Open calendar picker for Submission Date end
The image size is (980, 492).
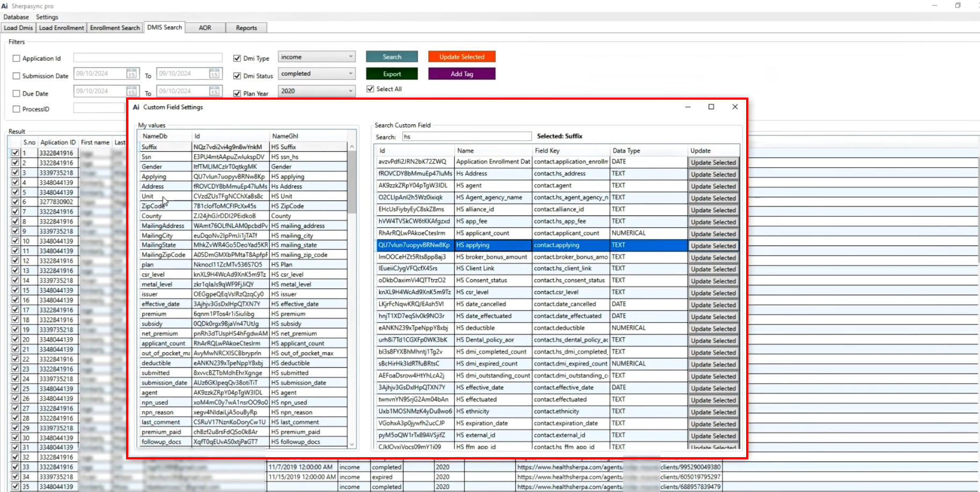[x=214, y=74]
